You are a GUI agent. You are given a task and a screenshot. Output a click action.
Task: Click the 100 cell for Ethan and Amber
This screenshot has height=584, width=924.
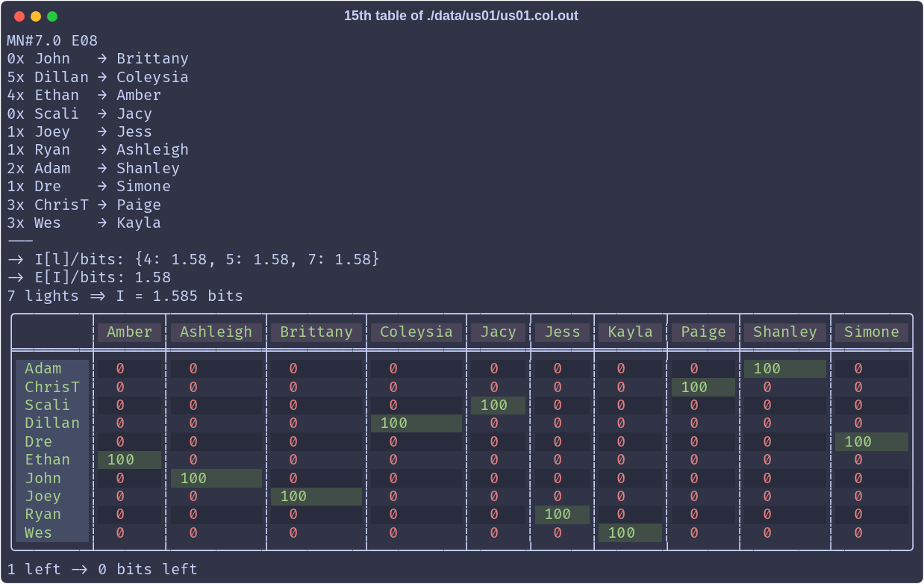tap(130, 460)
